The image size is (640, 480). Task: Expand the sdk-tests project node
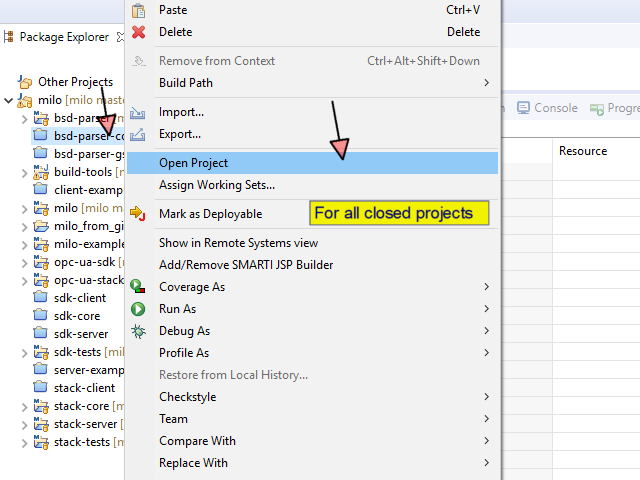coord(24,353)
